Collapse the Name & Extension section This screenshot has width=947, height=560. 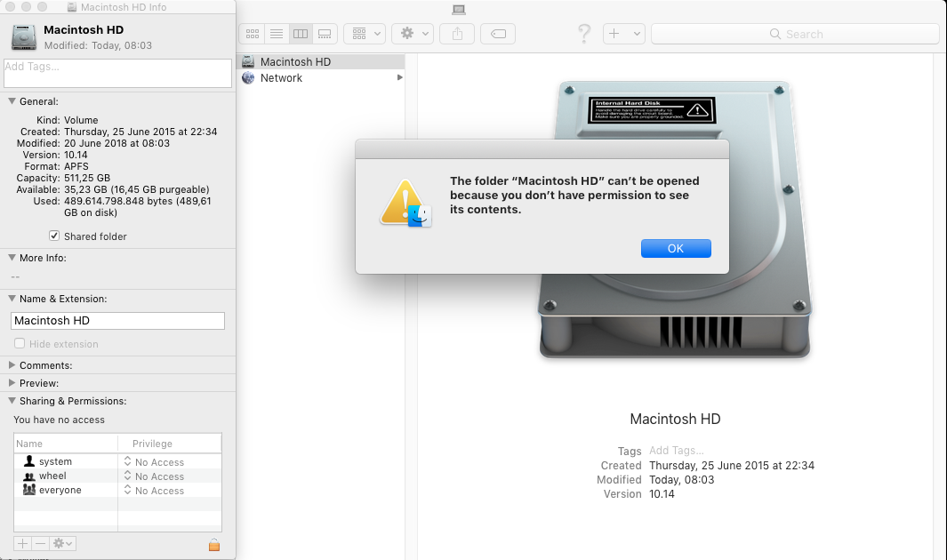pyautogui.click(x=12, y=299)
